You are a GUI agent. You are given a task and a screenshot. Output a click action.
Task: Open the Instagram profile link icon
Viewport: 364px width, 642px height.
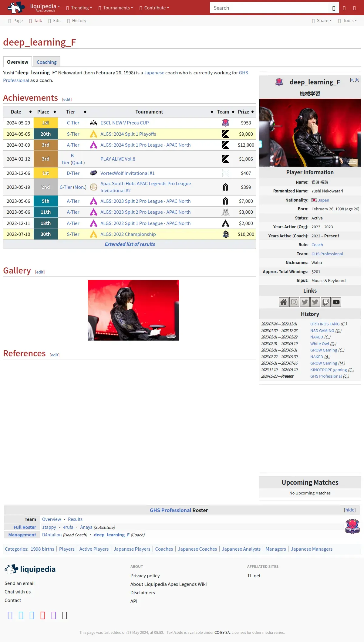coord(294,302)
